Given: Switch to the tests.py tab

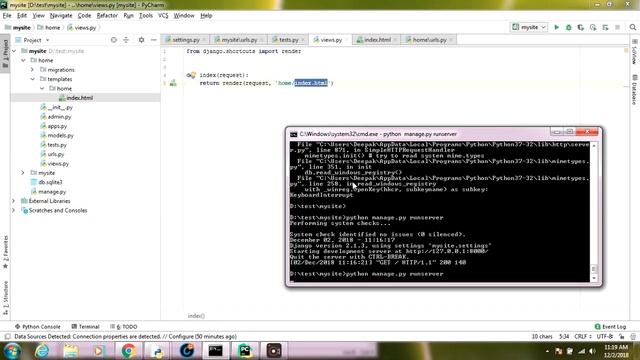Looking at the screenshot, I should pos(288,40).
